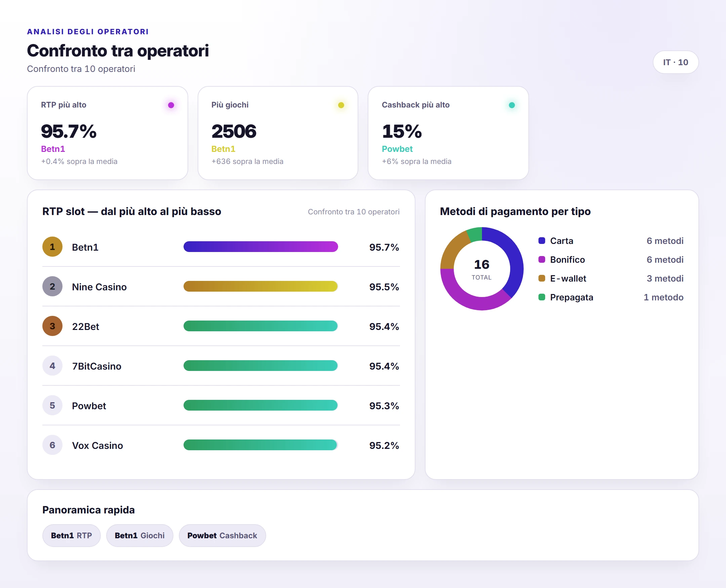726x588 pixels.
Task: Click the blue Carta legend swatch
Action: [542, 241]
